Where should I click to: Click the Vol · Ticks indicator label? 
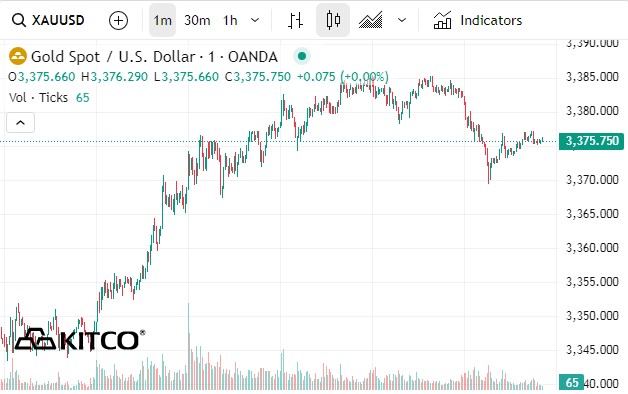point(38,97)
